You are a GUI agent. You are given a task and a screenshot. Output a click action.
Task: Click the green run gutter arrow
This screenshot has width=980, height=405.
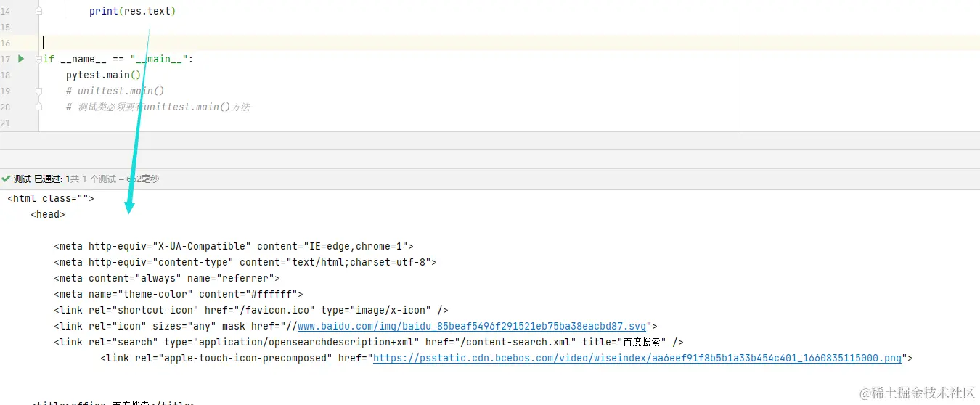[x=21, y=59]
